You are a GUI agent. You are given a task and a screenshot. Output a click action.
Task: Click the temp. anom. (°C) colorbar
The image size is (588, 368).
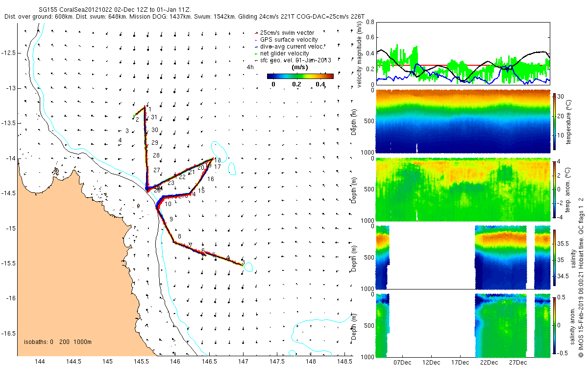pyautogui.click(x=555, y=189)
